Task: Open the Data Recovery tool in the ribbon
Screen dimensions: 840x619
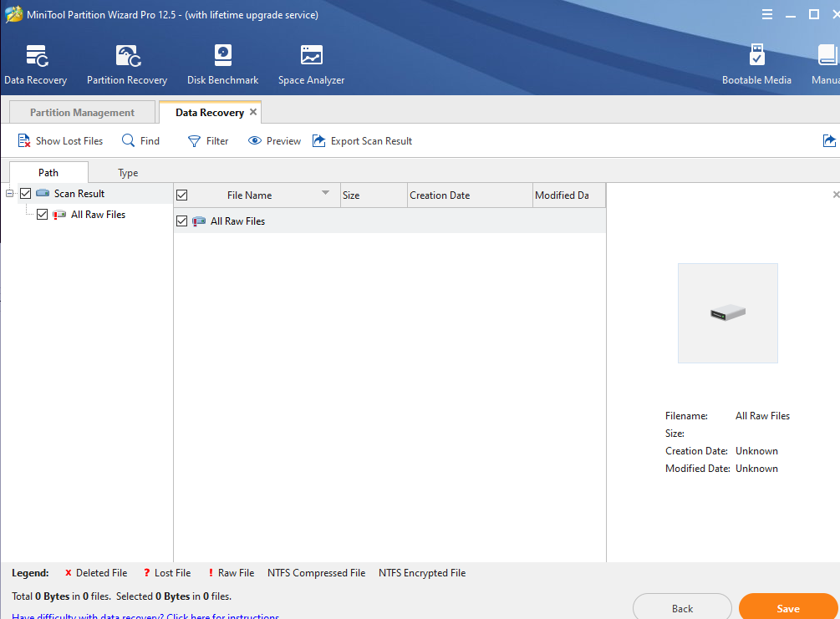Action: point(35,65)
